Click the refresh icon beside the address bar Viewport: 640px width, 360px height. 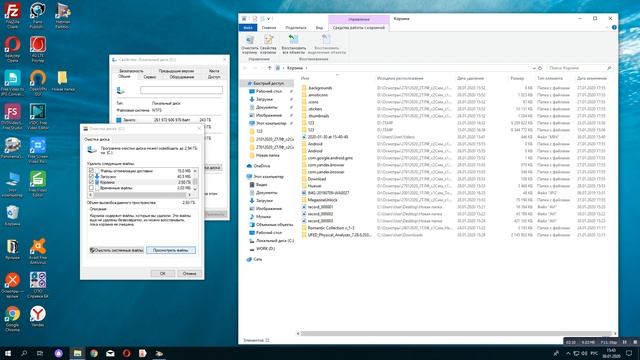(x=540, y=68)
